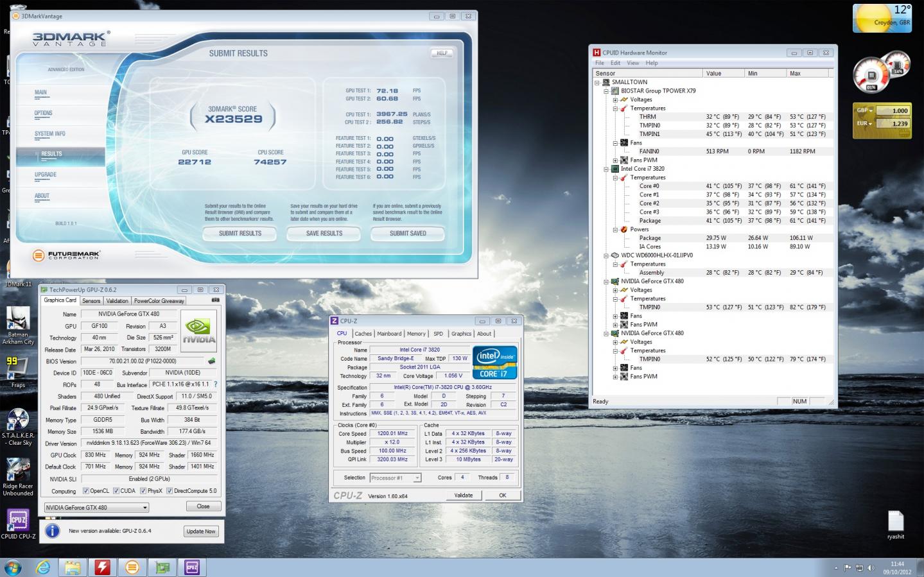
Task: Open the CPUID CPU-Z desktop shortcut
Action: tap(18, 524)
